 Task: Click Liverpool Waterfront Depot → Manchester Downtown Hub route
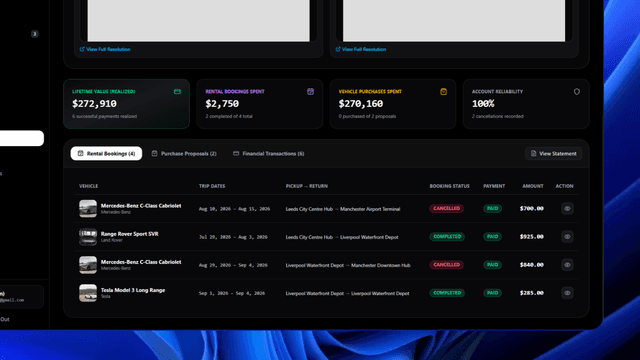[348, 265]
